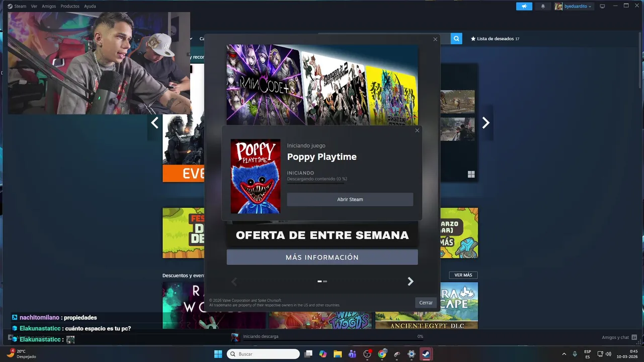Open the Ver menu

coord(34,6)
